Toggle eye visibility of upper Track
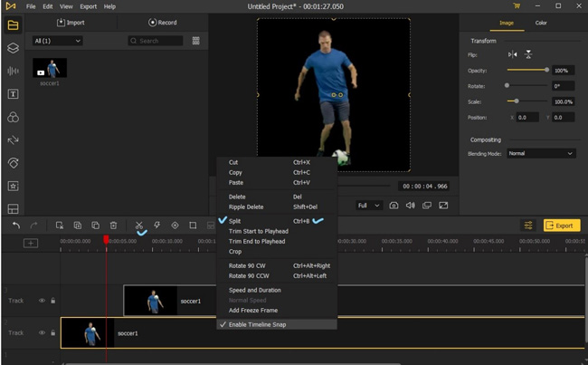588x365 pixels. pyautogui.click(x=42, y=301)
